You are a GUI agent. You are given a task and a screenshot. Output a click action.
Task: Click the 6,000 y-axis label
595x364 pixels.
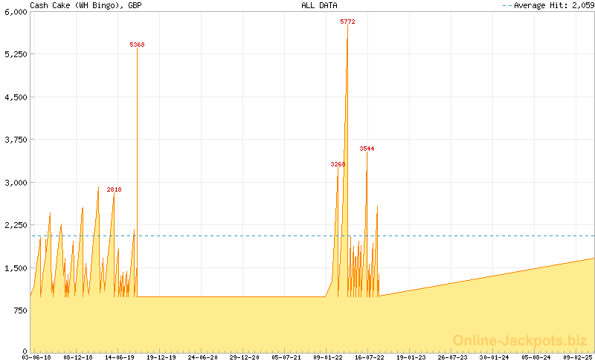15,12
